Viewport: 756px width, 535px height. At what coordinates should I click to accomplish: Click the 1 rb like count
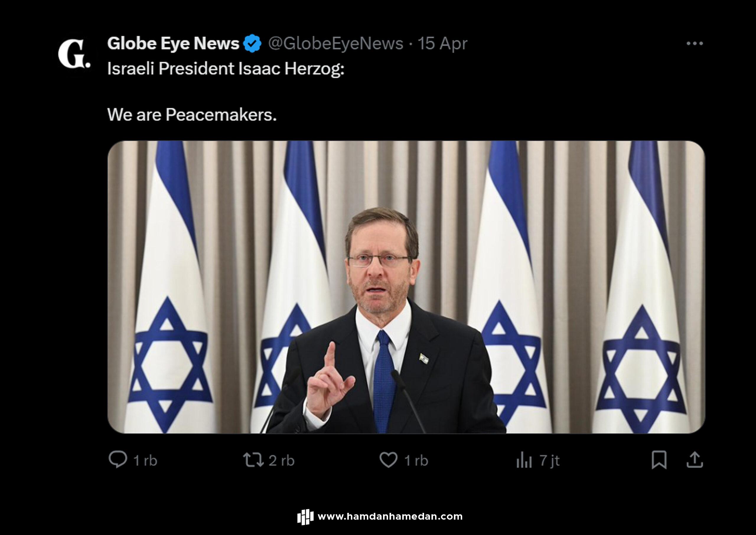416,460
